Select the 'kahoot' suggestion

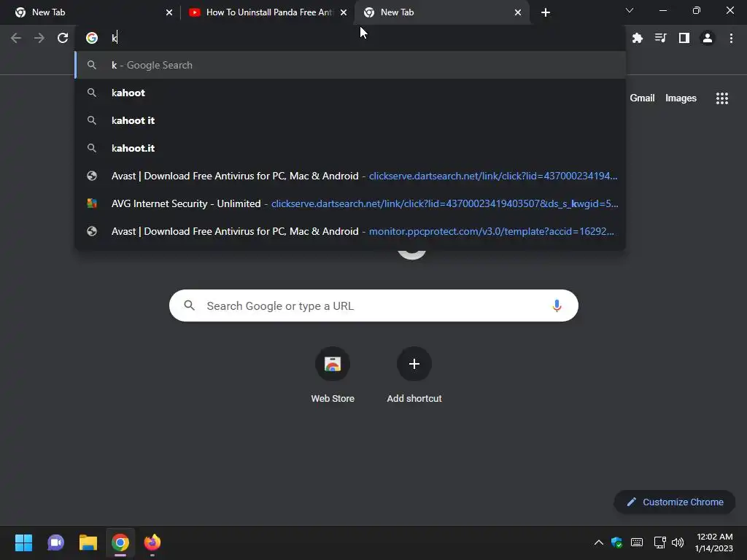(350, 93)
